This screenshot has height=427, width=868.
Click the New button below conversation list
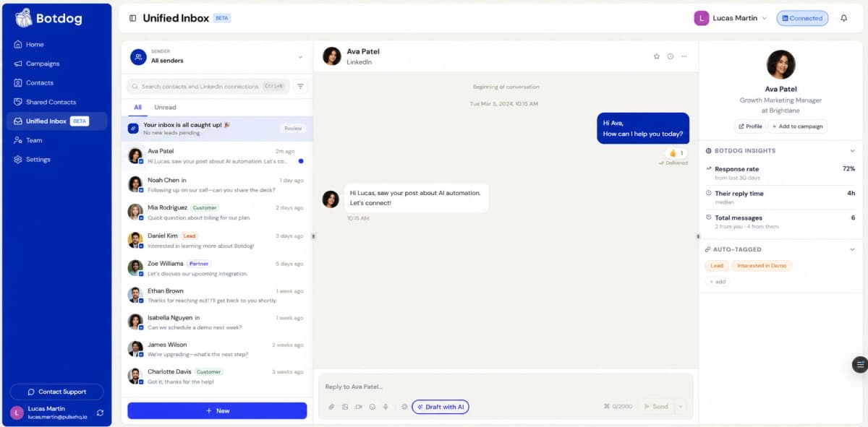217,410
